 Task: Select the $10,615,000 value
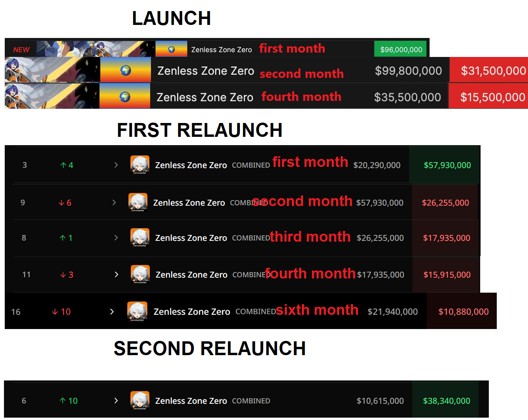click(x=380, y=401)
